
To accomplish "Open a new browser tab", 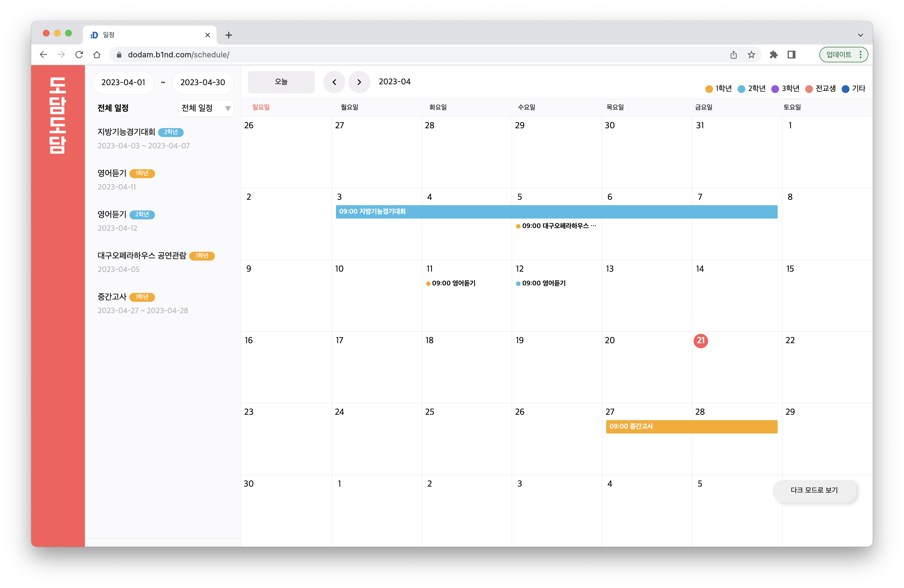I will point(229,35).
